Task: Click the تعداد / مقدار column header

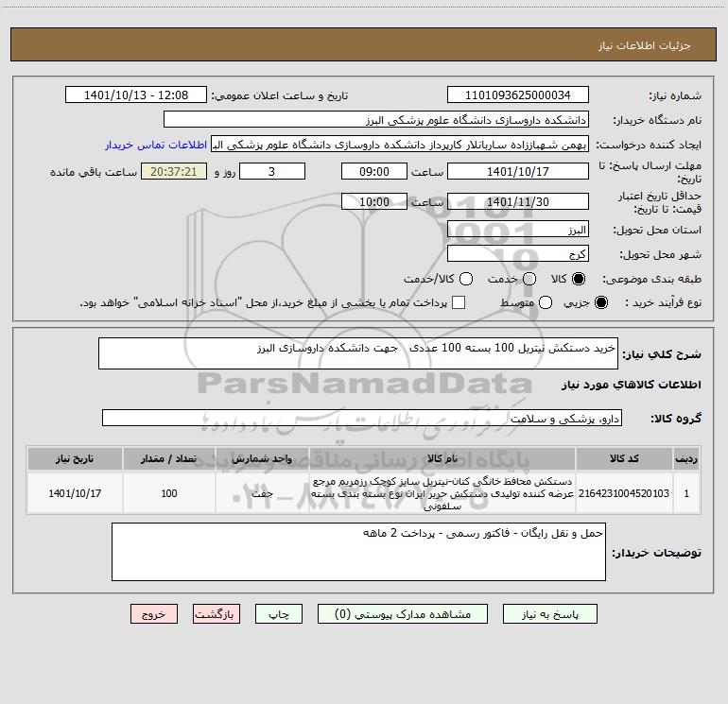Action: 169,458
